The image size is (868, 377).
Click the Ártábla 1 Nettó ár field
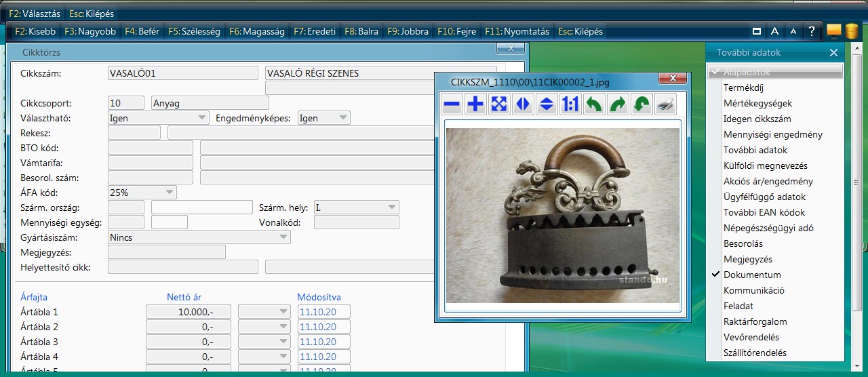189,312
